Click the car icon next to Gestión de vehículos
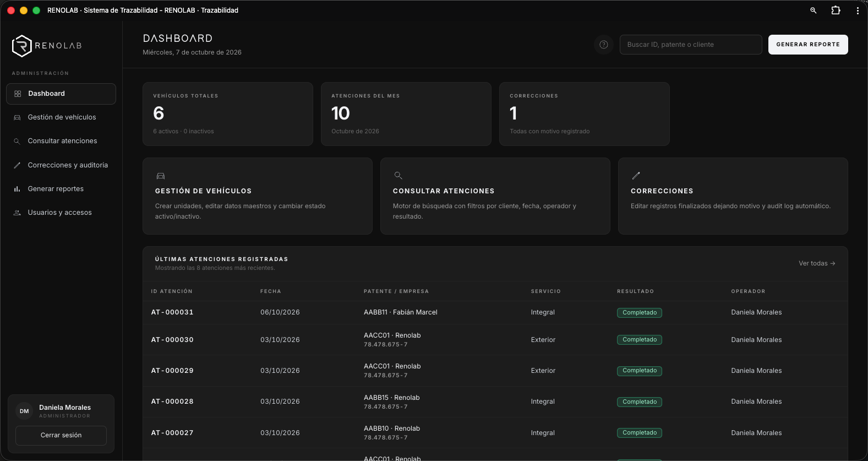Viewport: 868px width, 461px height. pos(17,117)
